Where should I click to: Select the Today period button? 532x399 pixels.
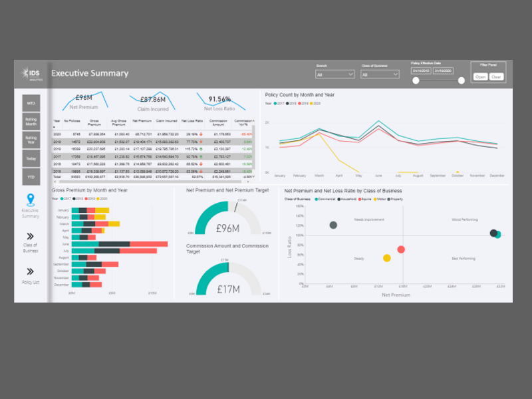point(31,158)
